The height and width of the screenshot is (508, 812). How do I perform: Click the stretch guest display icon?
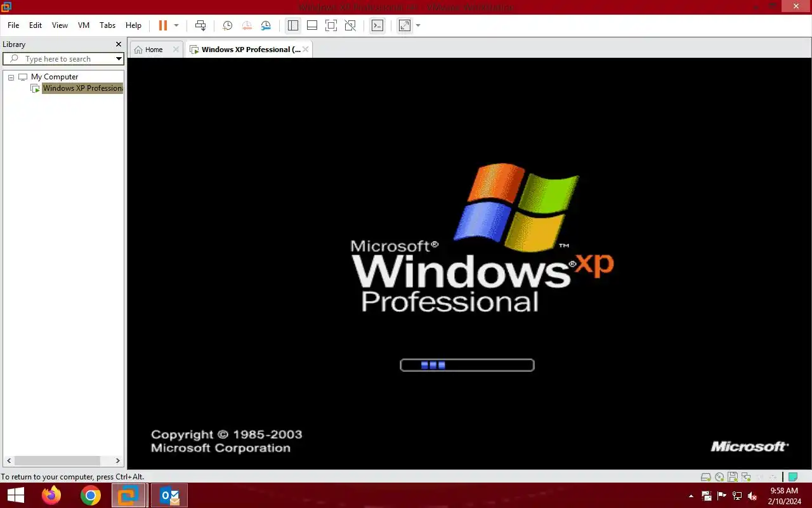click(x=405, y=25)
